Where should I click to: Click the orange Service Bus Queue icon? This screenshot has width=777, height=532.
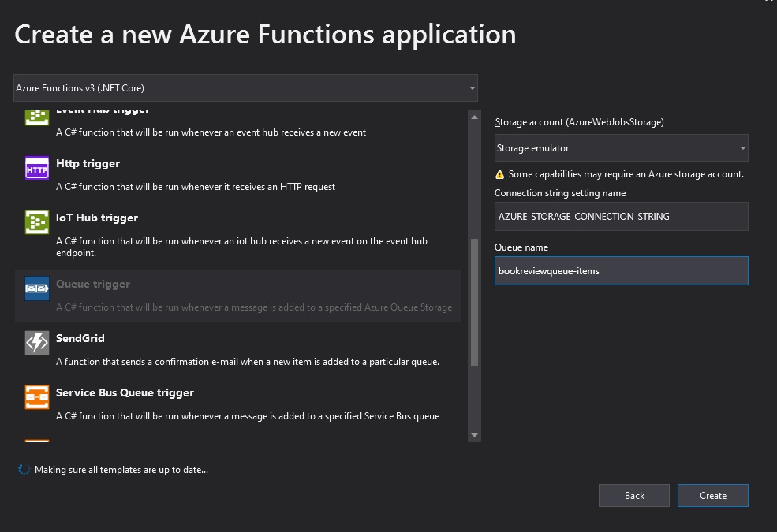pyautogui.click(x=37, y=397)
